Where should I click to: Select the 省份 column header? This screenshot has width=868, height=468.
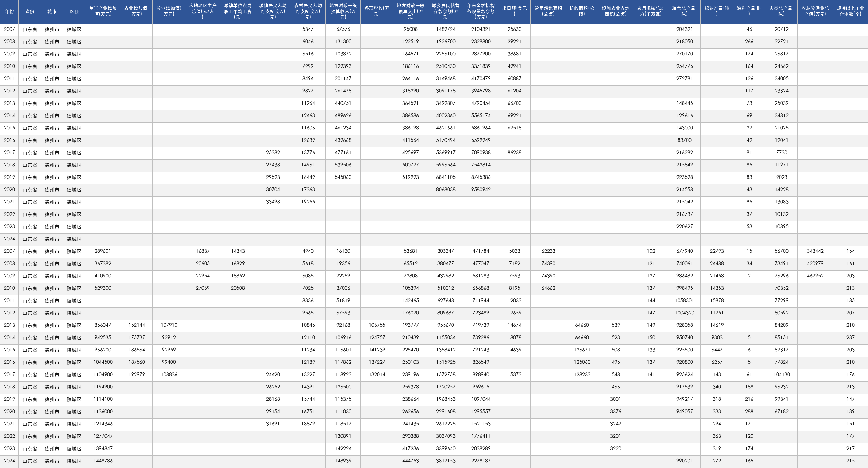pyautogui.click(x=30, y=11)
